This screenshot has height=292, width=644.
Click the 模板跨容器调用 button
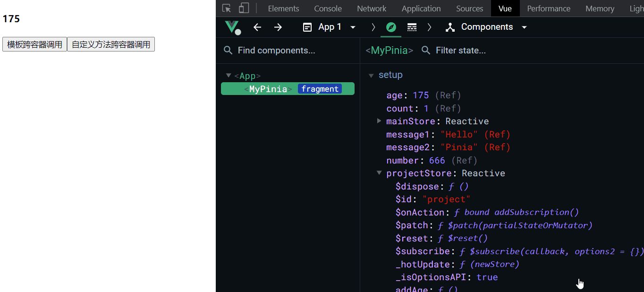click(34, 44)
